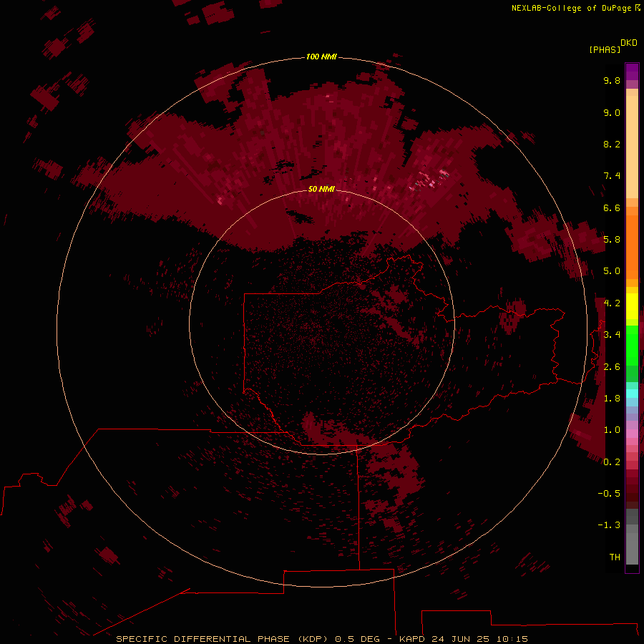Click the 8.2 scale value

pos(612,144)
